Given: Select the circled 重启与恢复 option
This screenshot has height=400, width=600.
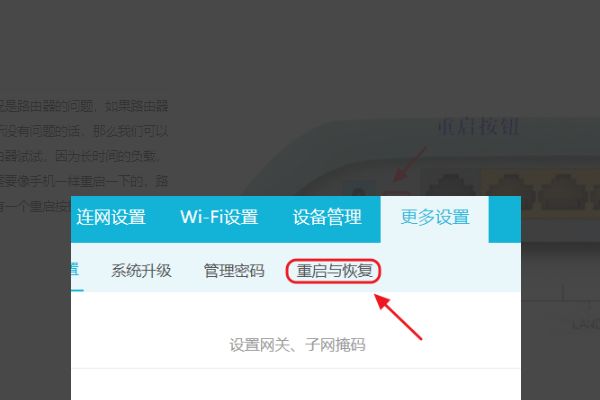Looking at the screenshot, I should pyautogui.click(x=334, y=271).
